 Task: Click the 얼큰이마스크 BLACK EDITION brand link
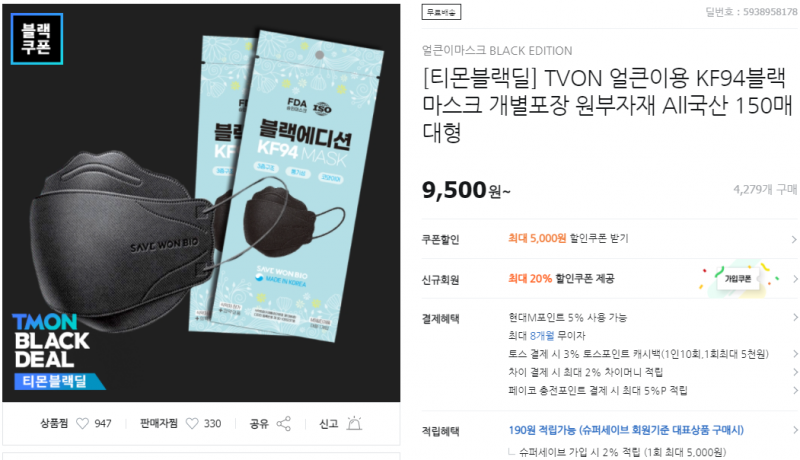[497, 50]
